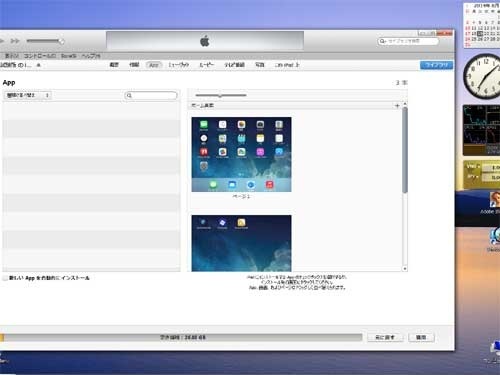Select the Safari icon in the dock
Image resolution: width=500 pixels, height=375 pixels.
pyautogui.click(x=251, y=184)
